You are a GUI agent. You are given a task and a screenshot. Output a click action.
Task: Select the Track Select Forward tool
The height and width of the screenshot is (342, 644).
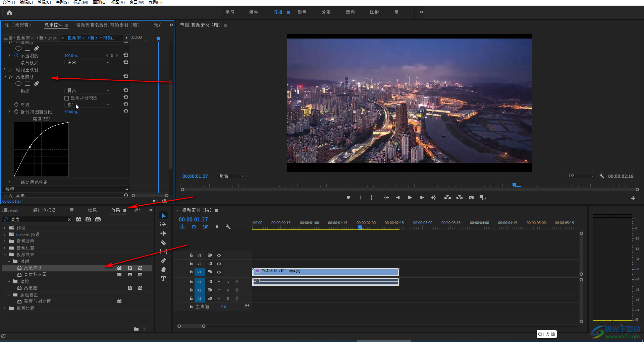point(163,224)
